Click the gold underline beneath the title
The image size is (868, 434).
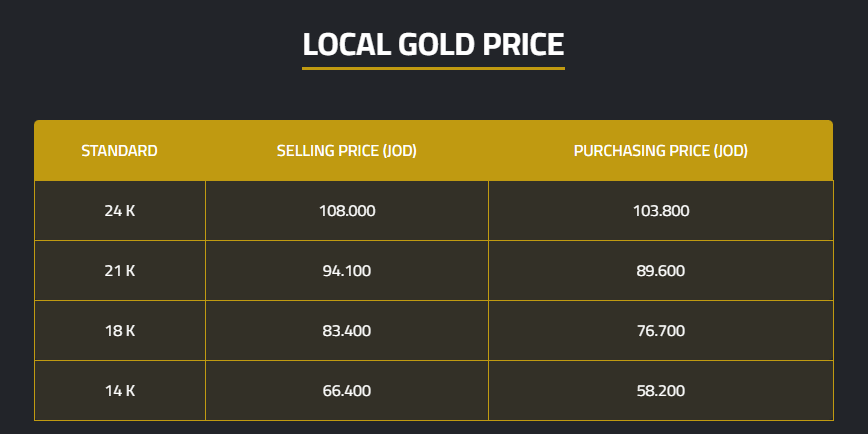coord(433,68)
